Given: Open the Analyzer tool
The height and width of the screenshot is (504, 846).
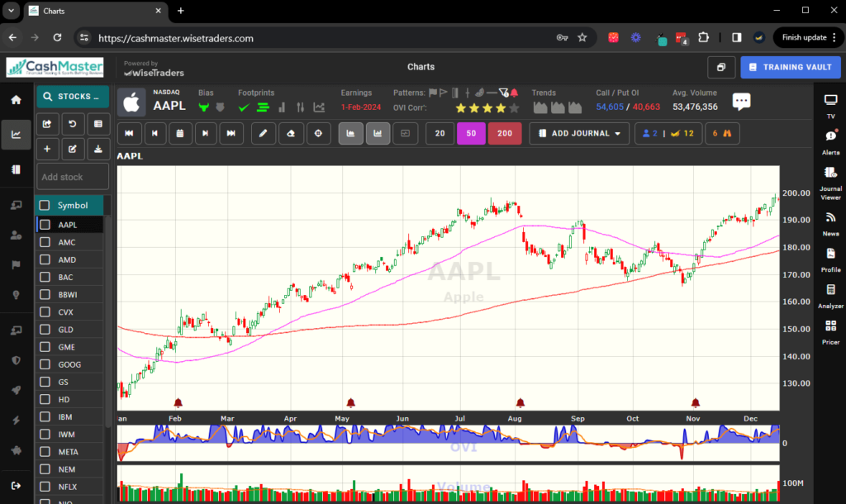Looking at the screenshot, I should point(830,291).
